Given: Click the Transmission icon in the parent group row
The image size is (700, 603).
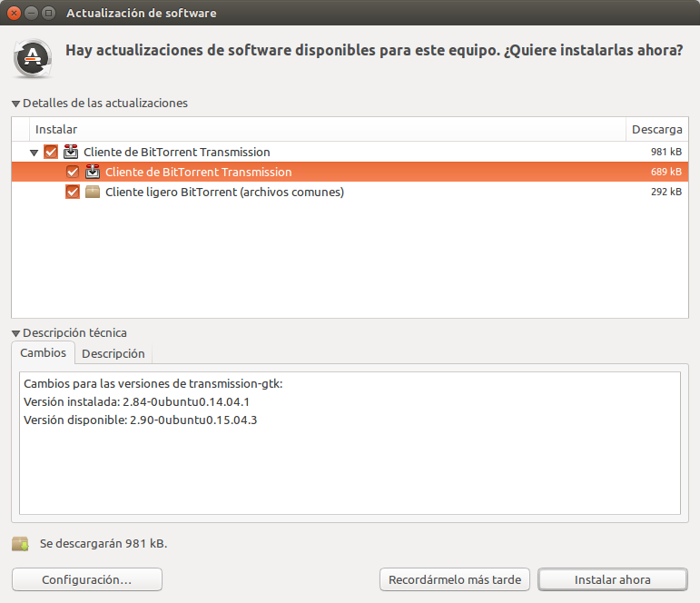Looking at the screenshot, I should click(x=71, y=152).
